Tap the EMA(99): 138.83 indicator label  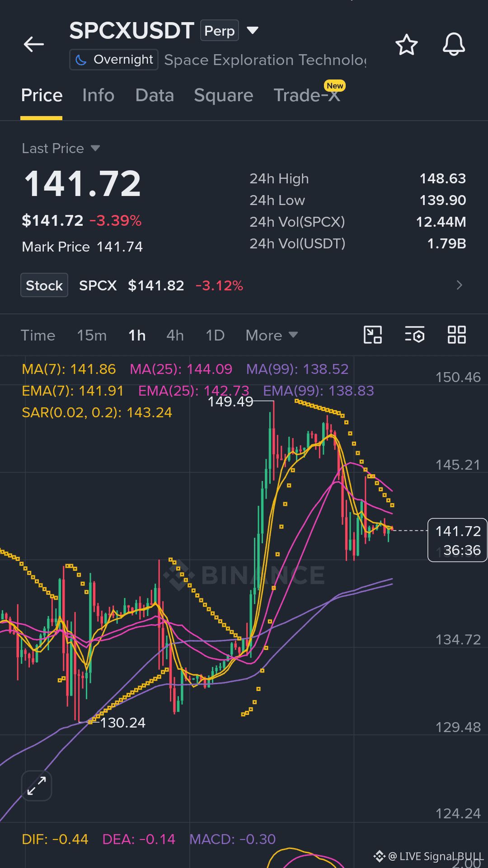[x=319, y=391]
